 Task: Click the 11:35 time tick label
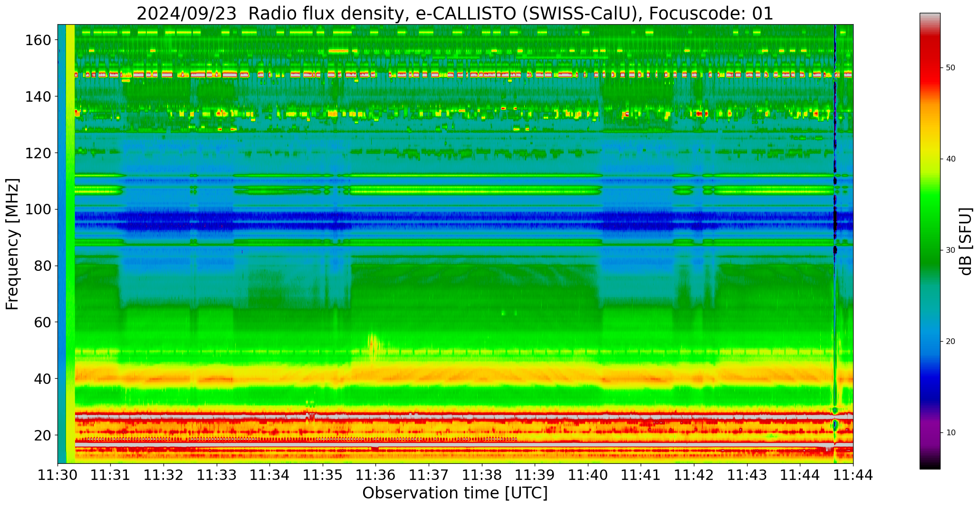point(323,475)
